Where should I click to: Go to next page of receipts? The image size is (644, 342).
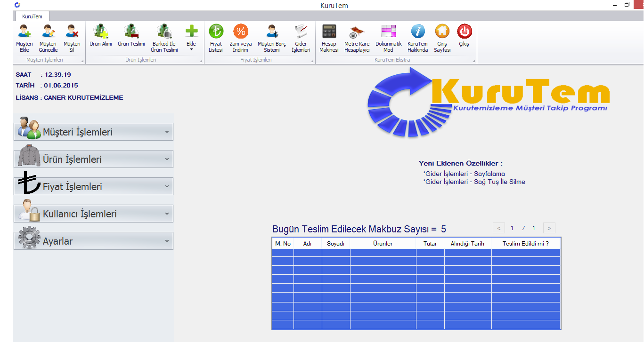(549, 228)
